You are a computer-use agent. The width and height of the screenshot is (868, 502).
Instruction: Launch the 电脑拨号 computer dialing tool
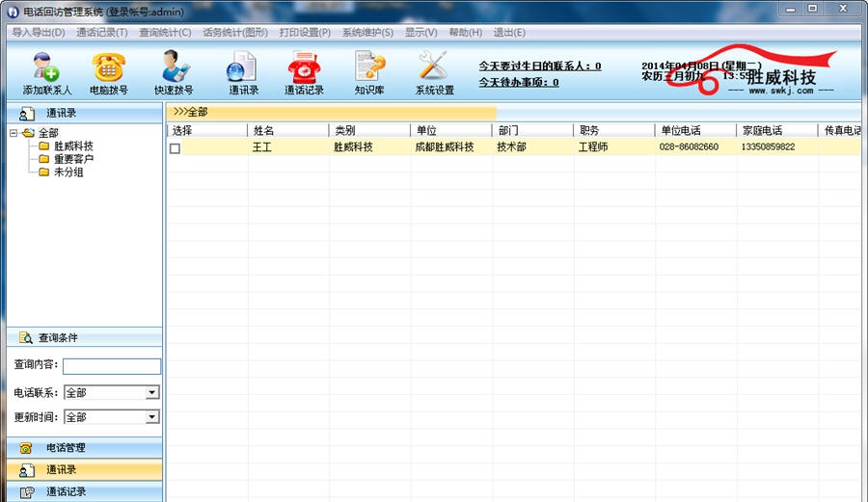click(x=108, y=73)
